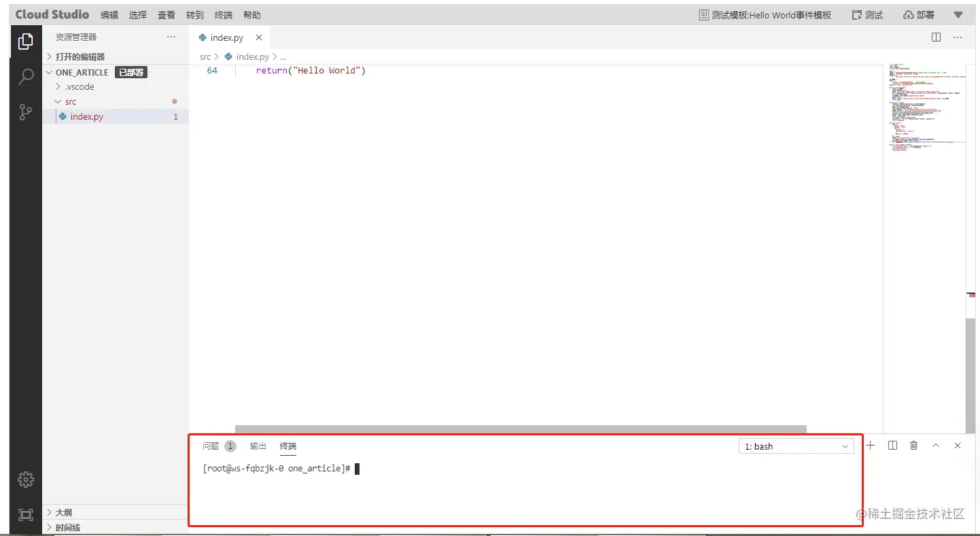Click the editor horizontal scrollbar
Screen dimensions: 980x536
tap(521, 429)
